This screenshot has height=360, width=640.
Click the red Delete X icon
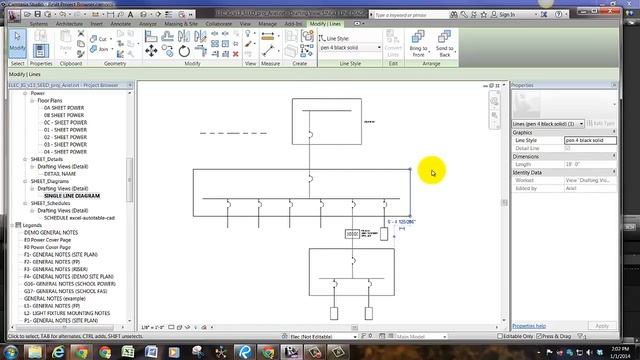point(236,54)
